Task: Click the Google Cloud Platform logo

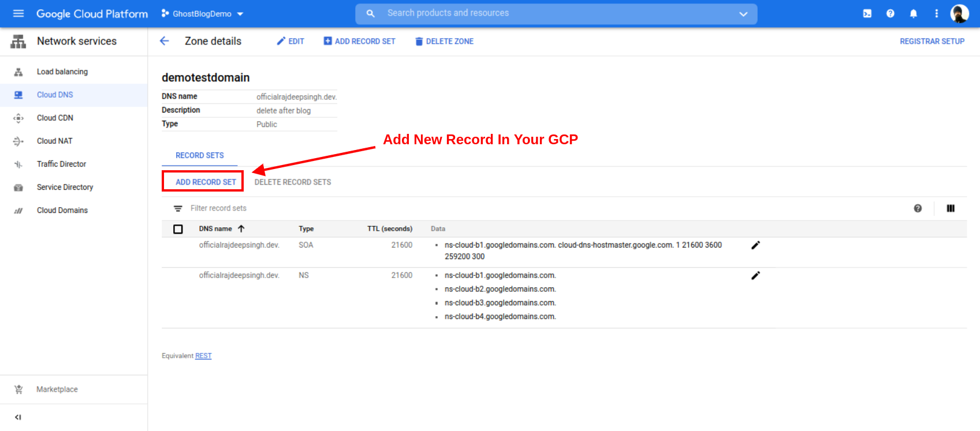Action: click(92, 14)
